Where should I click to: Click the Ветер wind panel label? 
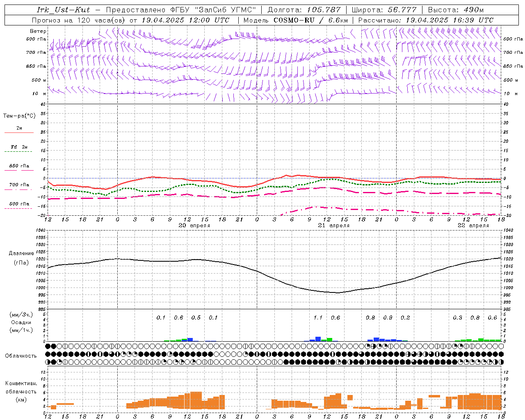[38, 31]
